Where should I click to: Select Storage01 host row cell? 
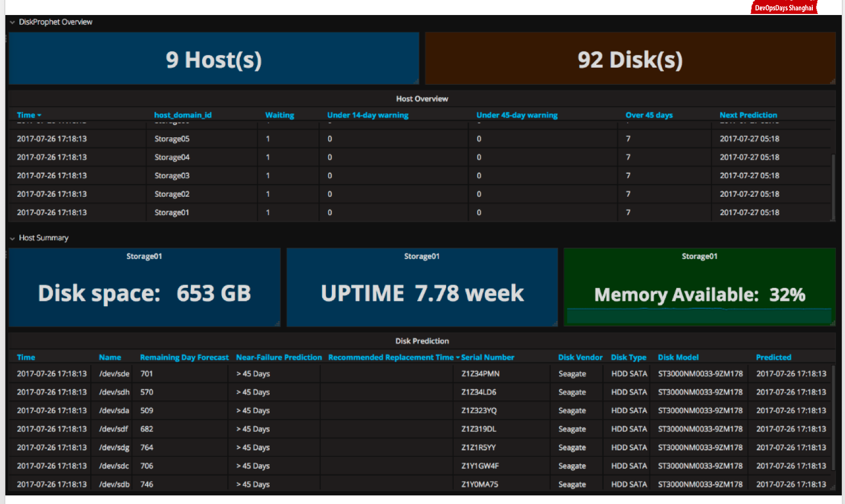pos(172,212)
